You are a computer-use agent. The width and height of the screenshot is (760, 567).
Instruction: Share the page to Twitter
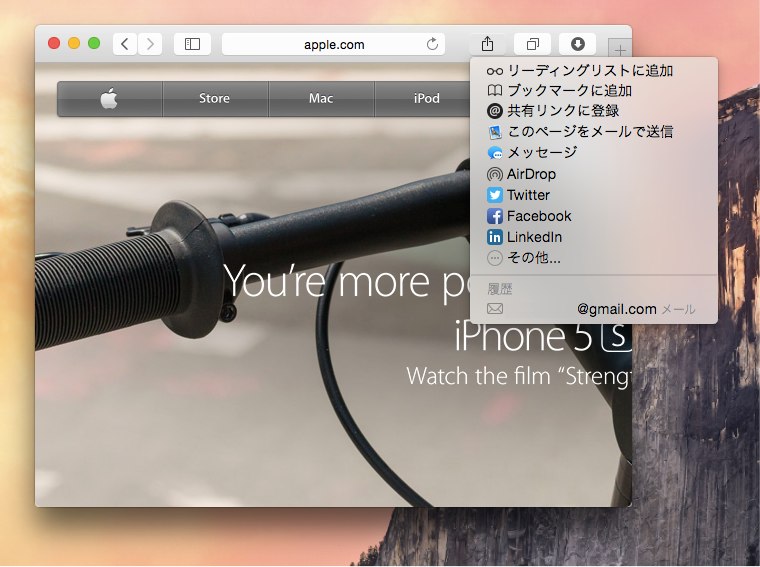point(594,195)
